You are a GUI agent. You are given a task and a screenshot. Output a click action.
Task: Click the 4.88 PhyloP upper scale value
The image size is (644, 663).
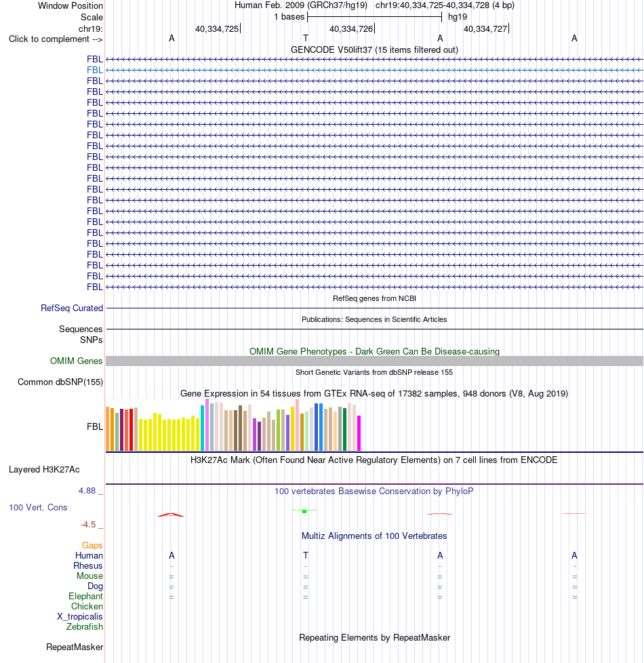coord(87,491)
